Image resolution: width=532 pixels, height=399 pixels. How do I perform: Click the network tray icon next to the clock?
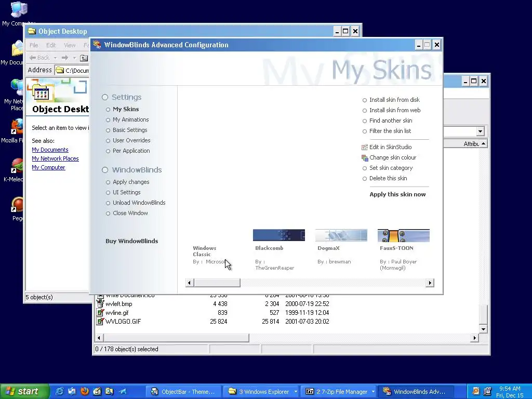(x=487, y=391)
